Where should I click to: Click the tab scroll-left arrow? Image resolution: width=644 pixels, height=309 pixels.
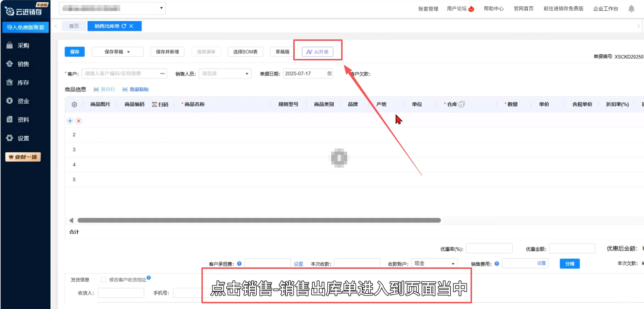(x=56, y=26)
